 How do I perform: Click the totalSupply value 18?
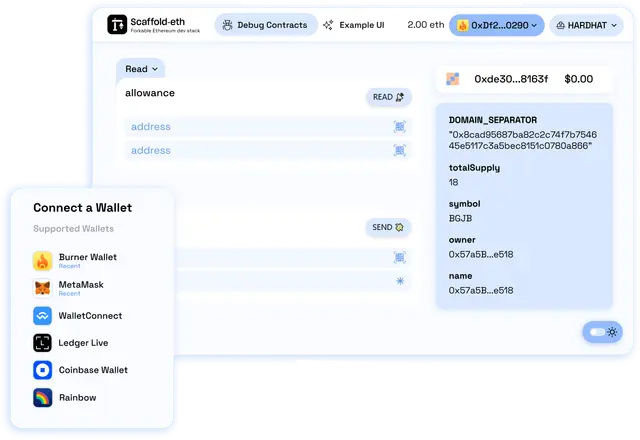[x=453, y=182]
